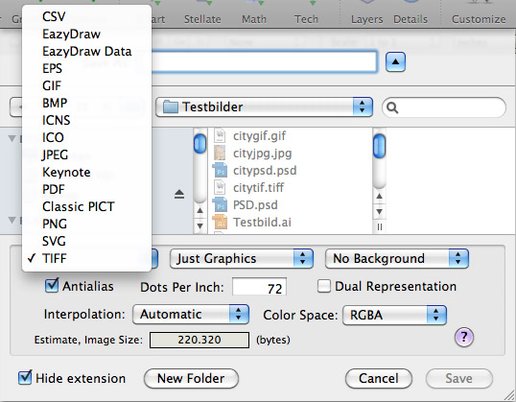
Task: Select the citypsd.psd file icon
Action: [x=220, y=170]
